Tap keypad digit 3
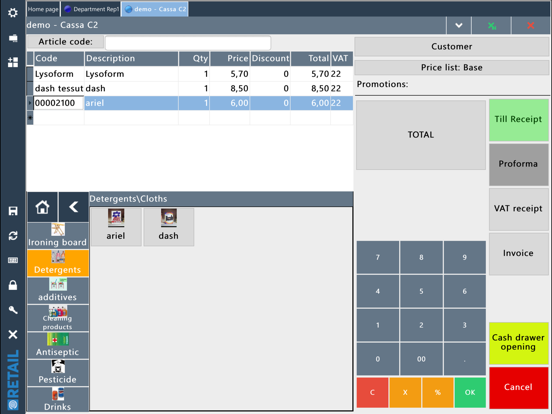Screen dimensions: 552x414 [465, 325]
